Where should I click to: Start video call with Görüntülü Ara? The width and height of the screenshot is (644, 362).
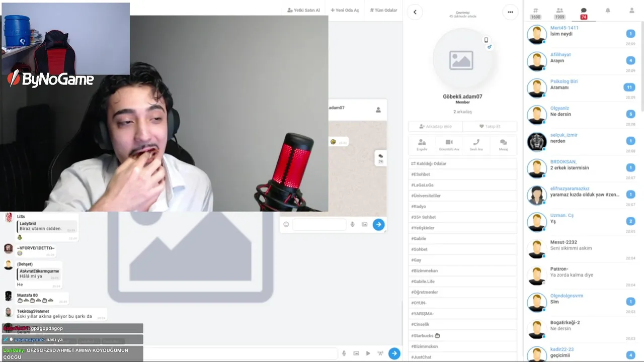click(x=449, y=145)
